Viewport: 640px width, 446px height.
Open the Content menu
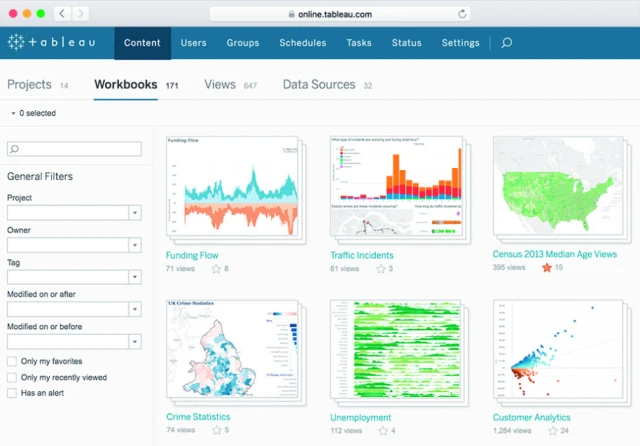(x=142, y=43)
